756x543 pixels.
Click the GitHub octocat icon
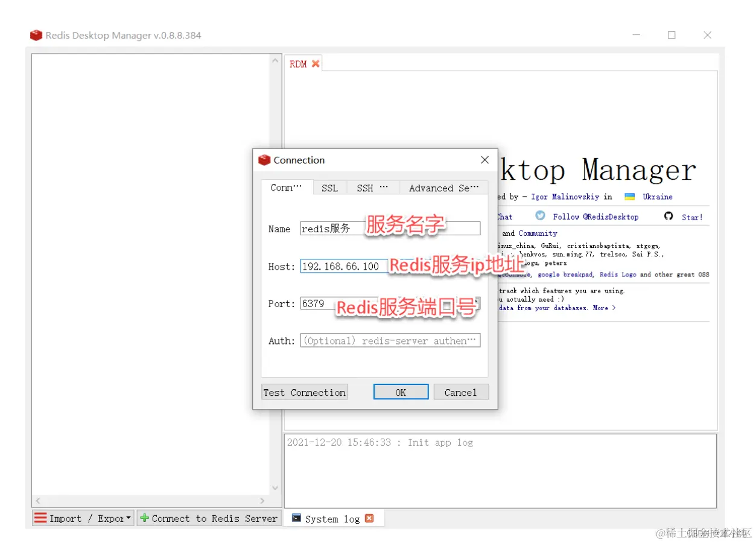click(669, 216)
